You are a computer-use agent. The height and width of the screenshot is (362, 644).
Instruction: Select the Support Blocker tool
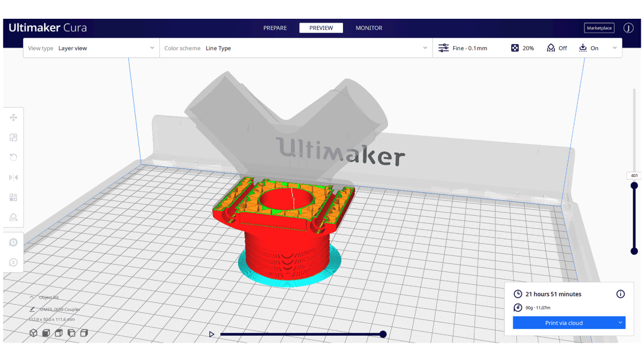[x=13, y=217]
